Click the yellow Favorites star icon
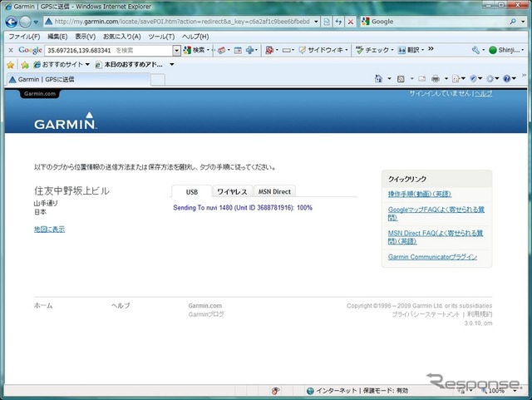This screenshot has height=400, width=532. (11, 65)
